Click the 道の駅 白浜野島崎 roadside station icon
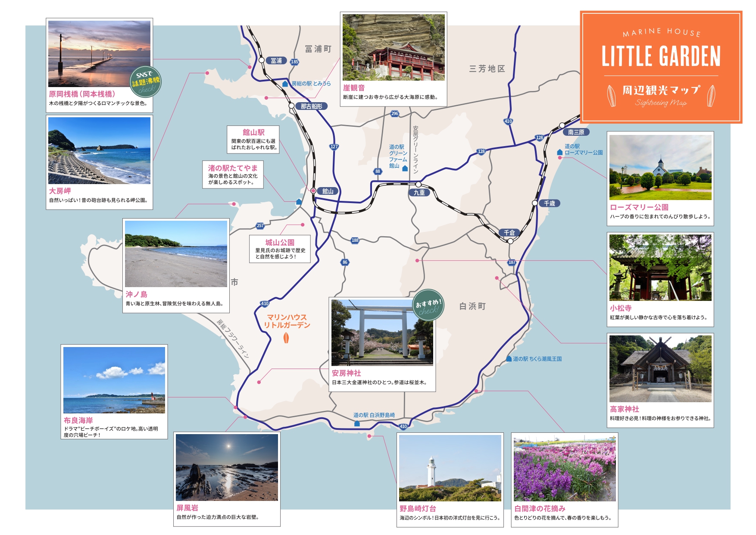Screen dimensions: 756x535 click(357, 424)
